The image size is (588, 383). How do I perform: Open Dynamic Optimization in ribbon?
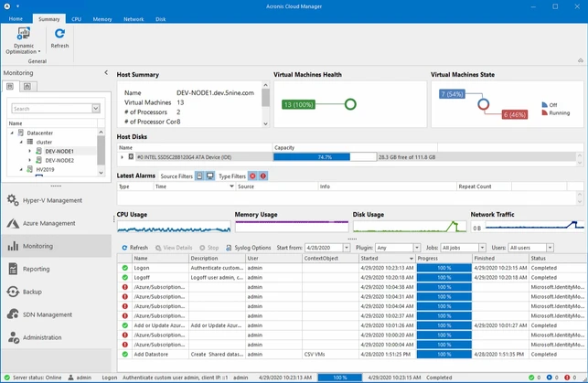click(23, 40)
